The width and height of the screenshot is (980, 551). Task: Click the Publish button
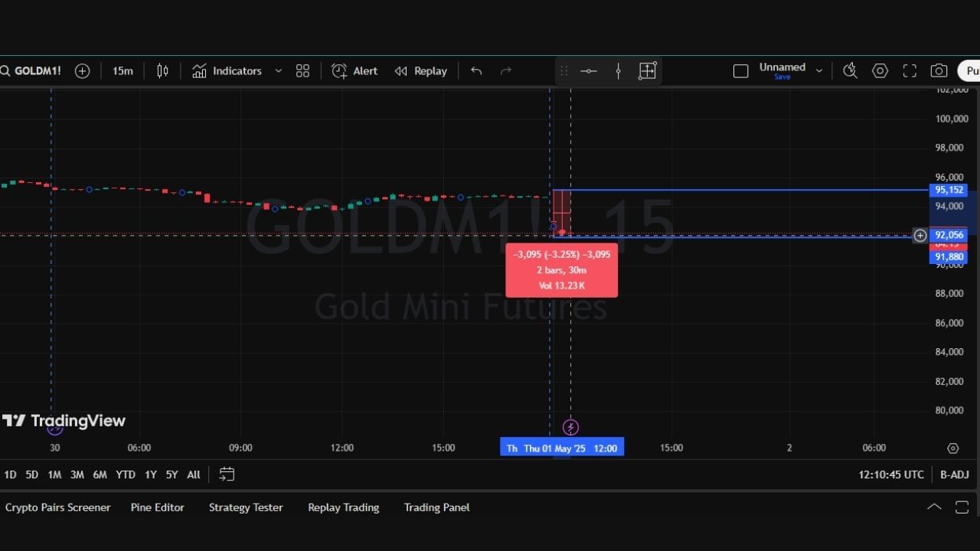click(x=969, y=71)
